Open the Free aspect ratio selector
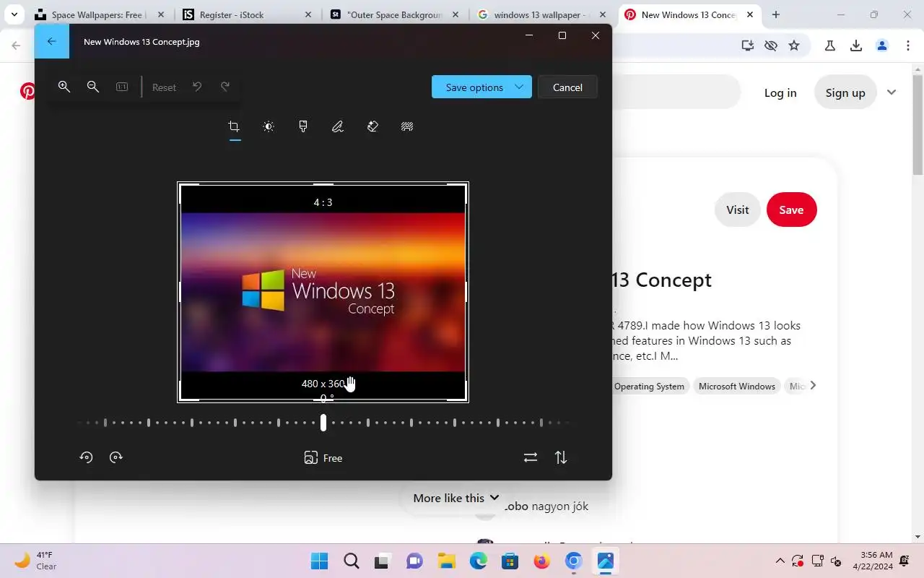The image size is (924, 578). pos(323,457)
